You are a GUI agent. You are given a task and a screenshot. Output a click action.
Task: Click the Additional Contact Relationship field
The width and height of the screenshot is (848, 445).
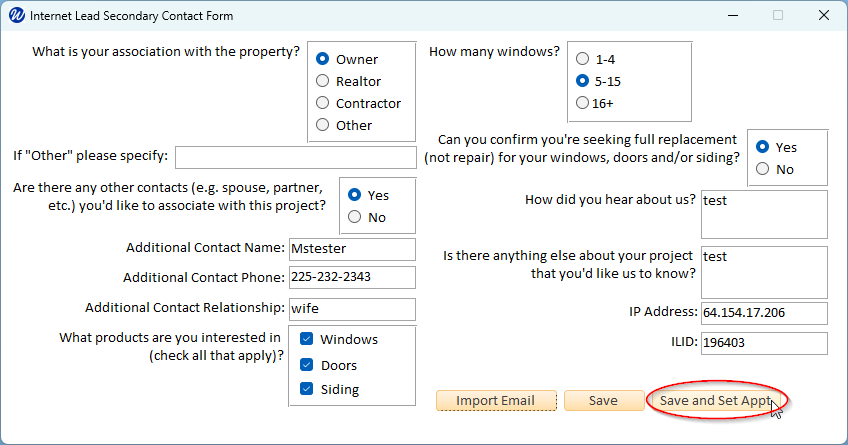(351, 309)
